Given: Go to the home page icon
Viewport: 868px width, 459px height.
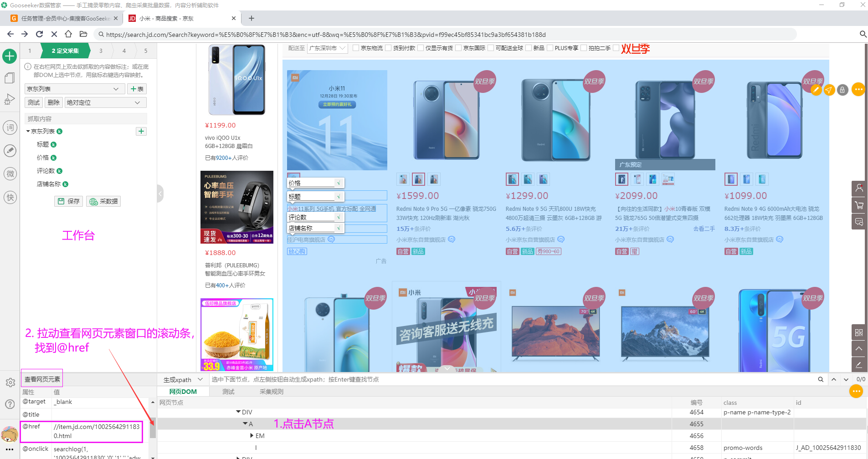Looking at the screenshot, I should pyautogui.click(x=68, y=34).
